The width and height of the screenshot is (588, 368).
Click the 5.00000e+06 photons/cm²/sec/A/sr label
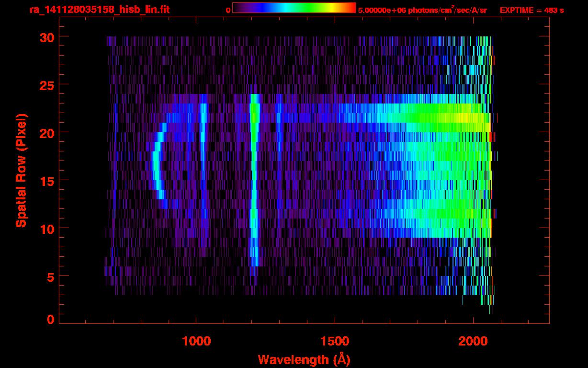422,10
